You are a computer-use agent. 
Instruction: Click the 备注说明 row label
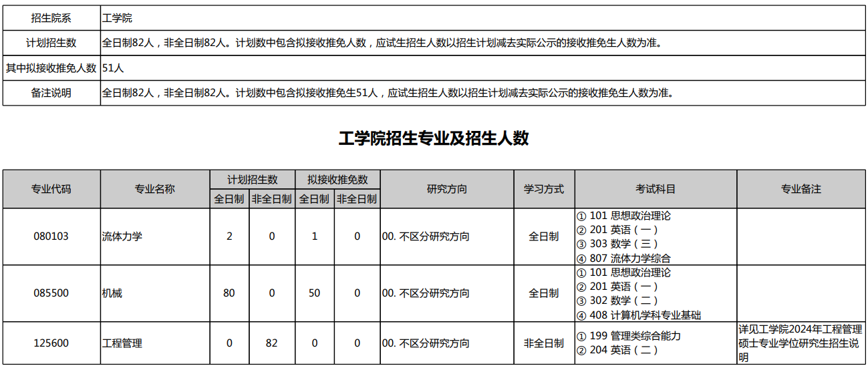point(51,93)
